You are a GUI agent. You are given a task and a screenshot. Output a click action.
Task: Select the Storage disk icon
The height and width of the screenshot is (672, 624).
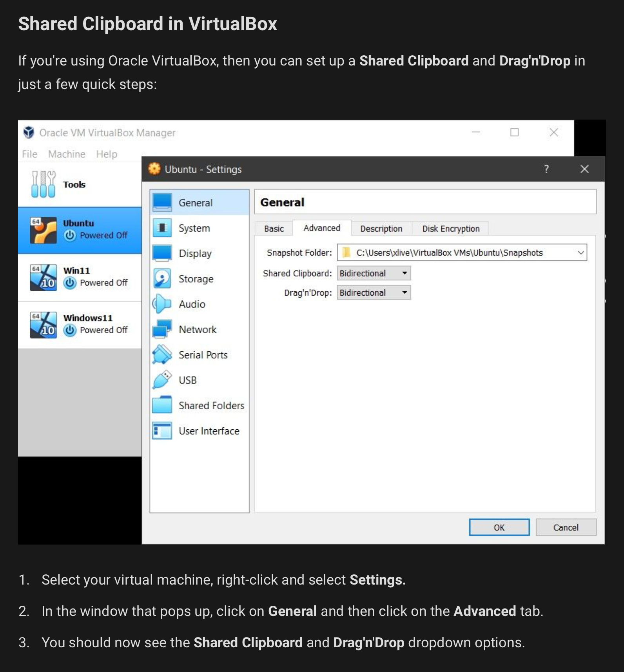coord(162,278)
